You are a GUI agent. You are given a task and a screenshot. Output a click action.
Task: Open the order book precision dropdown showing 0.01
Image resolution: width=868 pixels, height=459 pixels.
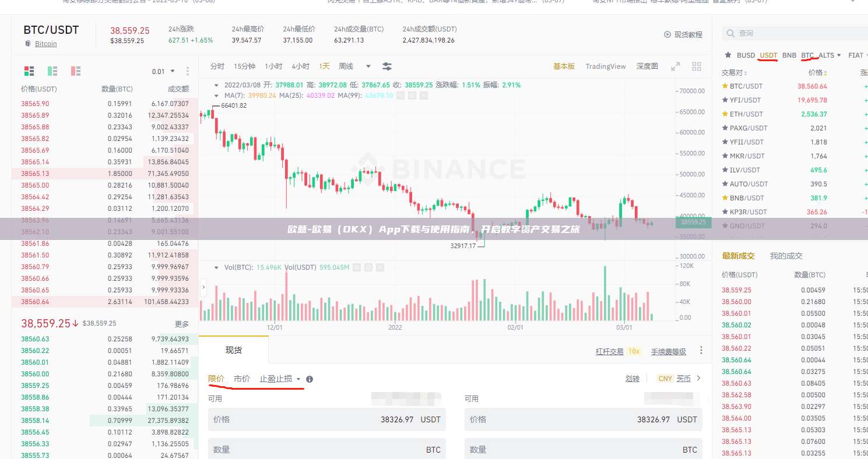click(163, 70)
